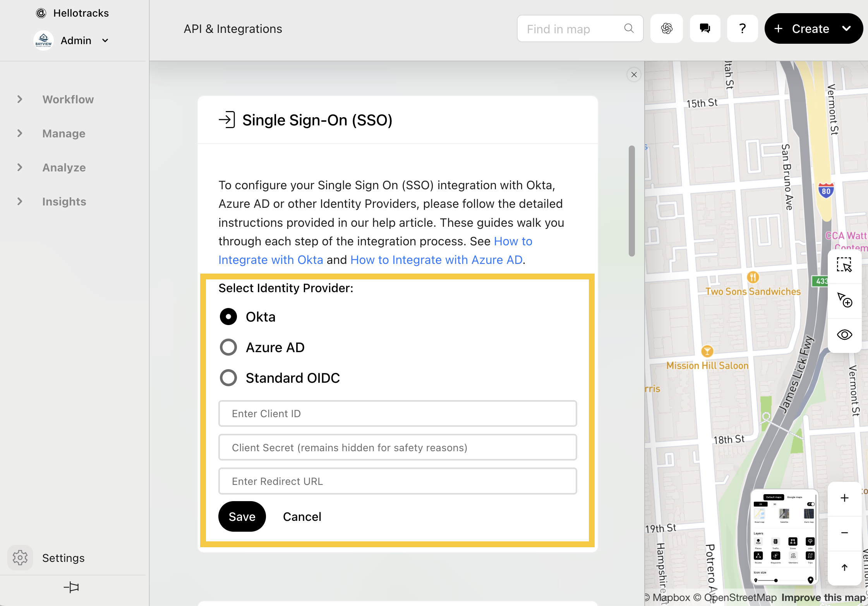Open the Admin account dropdown arrow
The height and width of the screenshot is (606, 868).
(105, 41)
